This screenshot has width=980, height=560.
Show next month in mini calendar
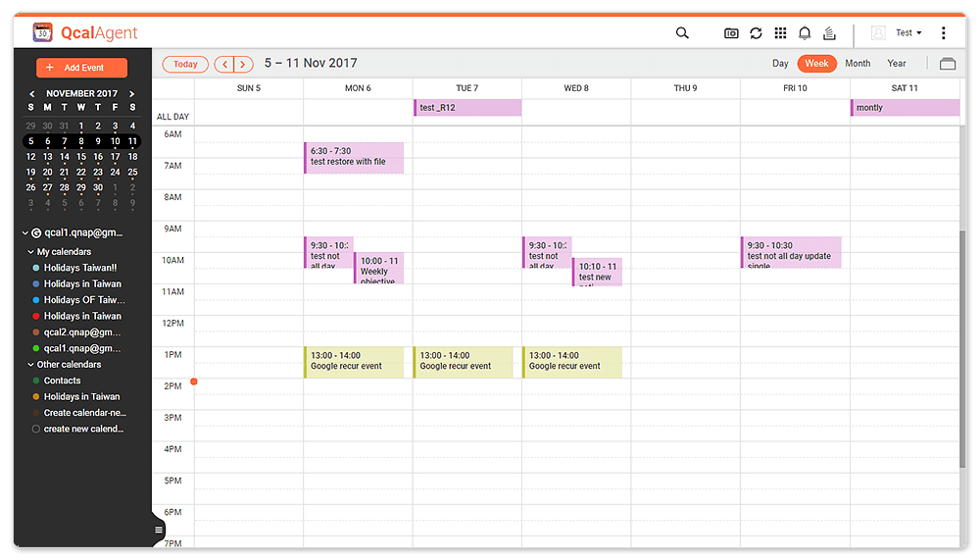point(132,94)
